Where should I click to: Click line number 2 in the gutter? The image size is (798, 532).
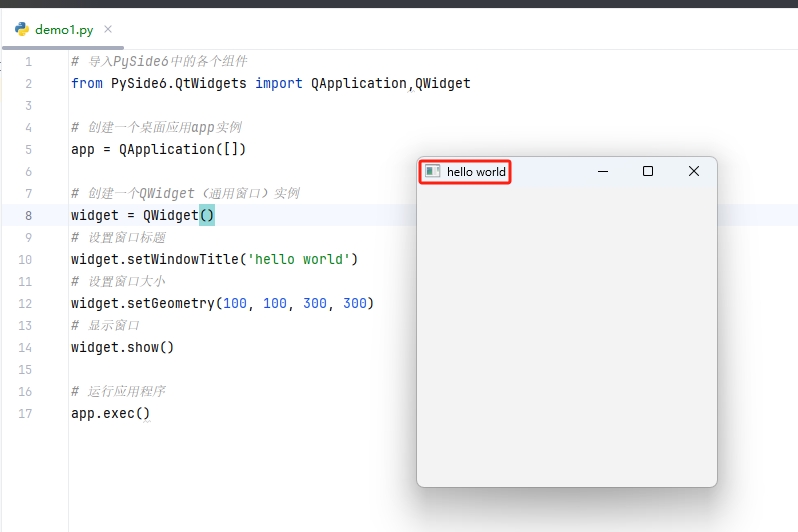tap(28, 84)
